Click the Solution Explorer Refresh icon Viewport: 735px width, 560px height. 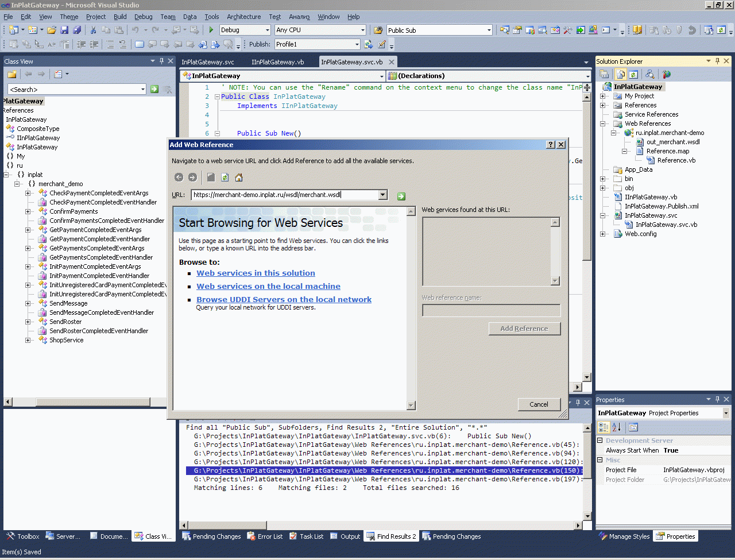pyautogui.click(x=633, y=74)
